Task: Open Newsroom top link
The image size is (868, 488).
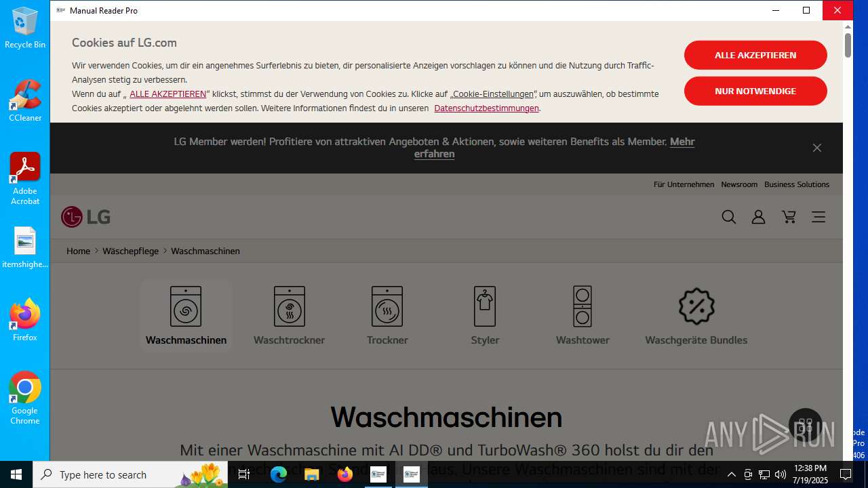Action: (x=739, y=184)
